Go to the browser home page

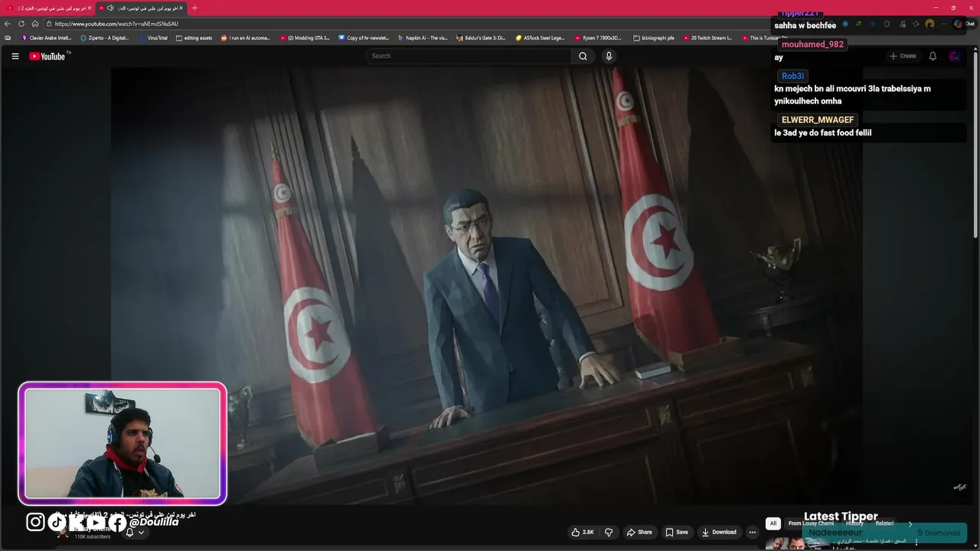[35, 24]
